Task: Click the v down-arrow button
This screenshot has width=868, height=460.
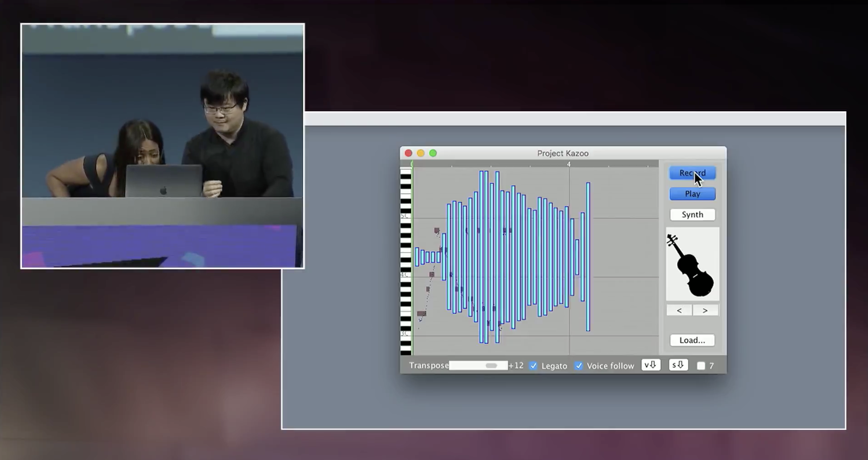Action: pyautogui.click(x=651, y=365)
